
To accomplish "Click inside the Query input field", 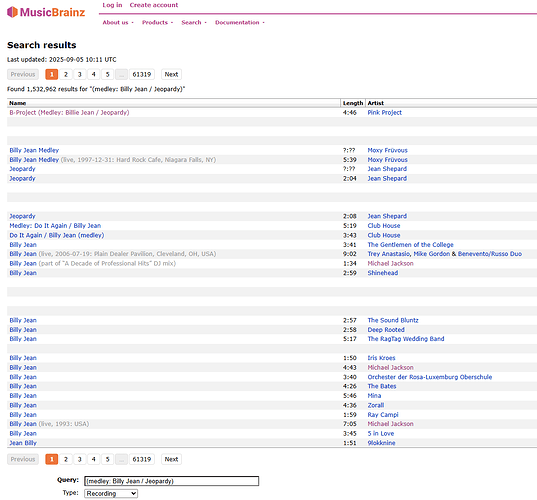I will coord(172,481).
